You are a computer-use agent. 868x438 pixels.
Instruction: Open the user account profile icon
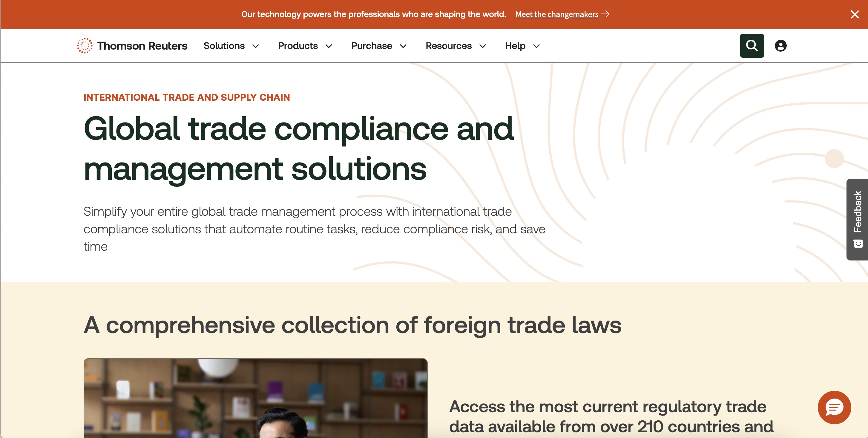click(780, 45)
